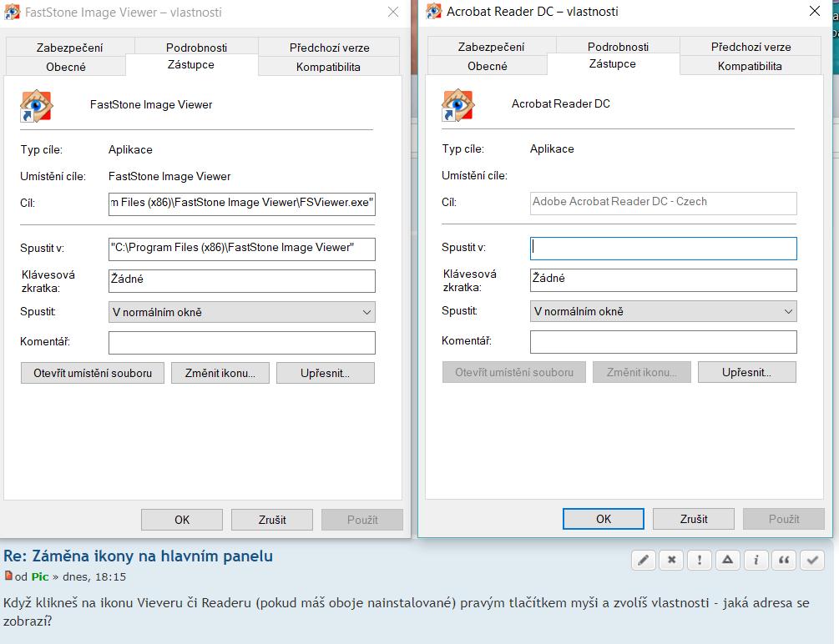Click Klávesová zkratka field in Acrobat dialog

pos(664,279)
